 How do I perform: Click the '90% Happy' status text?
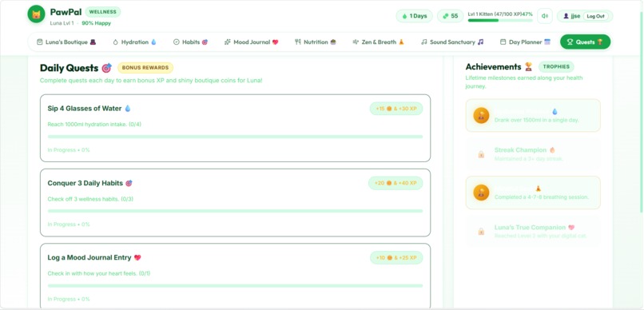pyautogui.click(x=96, y=23)
